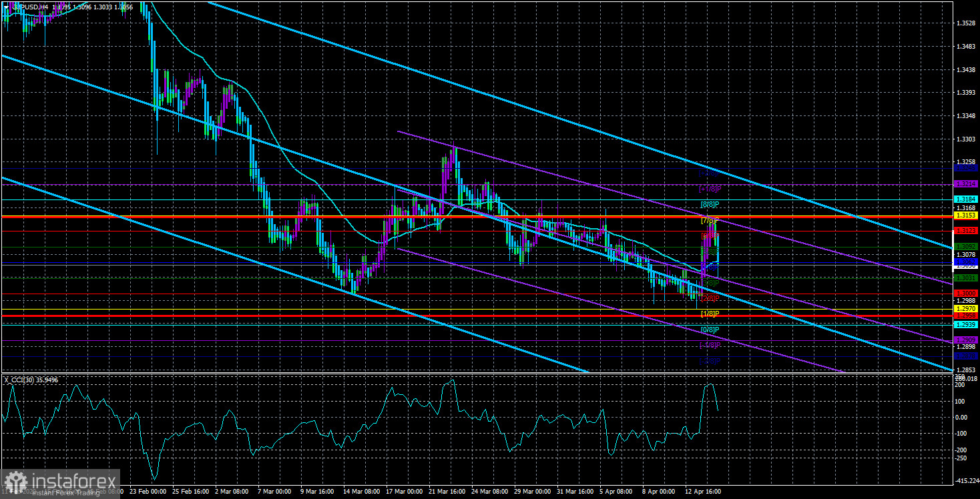Click the 17 Mar 00:00 time label
Screen dimensions: 980x499
(x=403, y=492)
